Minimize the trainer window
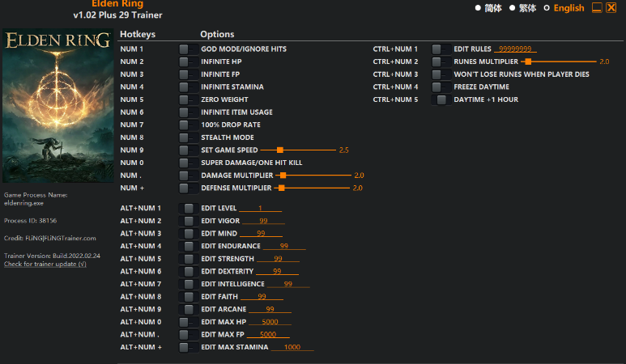The image size is (626, 364). (x=597, y=7)
